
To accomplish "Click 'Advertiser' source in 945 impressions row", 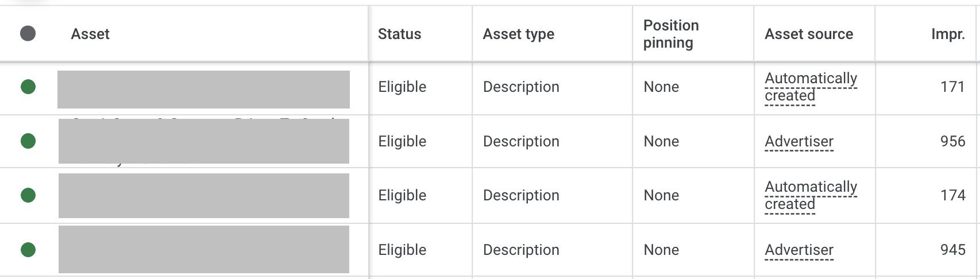I will 798,250.
